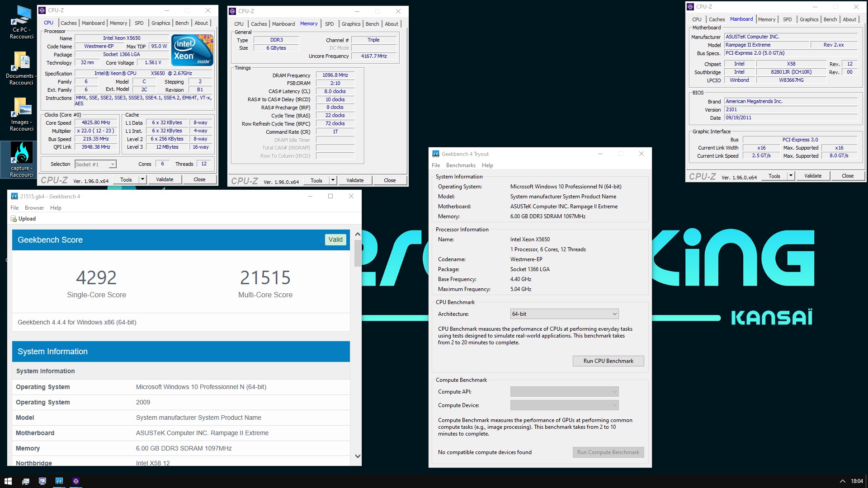
Task: Click the Upload icon in Geekbench
Action: pyautogui.click(x=14, y=219)
